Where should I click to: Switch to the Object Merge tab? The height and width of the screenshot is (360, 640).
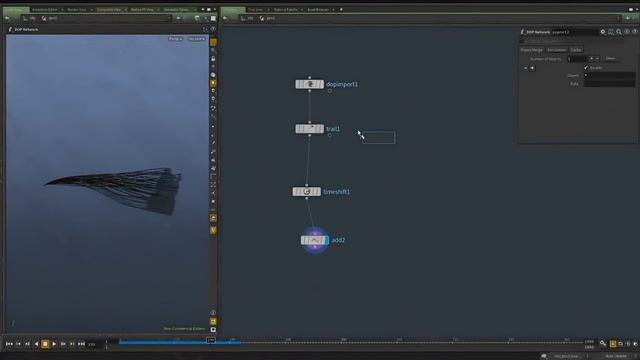tap(531, 50)
